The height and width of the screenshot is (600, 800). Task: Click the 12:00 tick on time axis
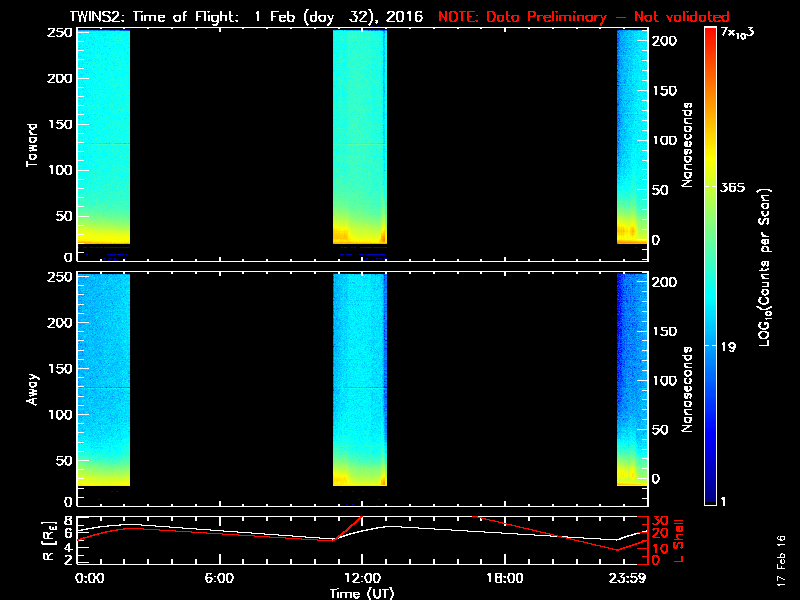point(361,578)
